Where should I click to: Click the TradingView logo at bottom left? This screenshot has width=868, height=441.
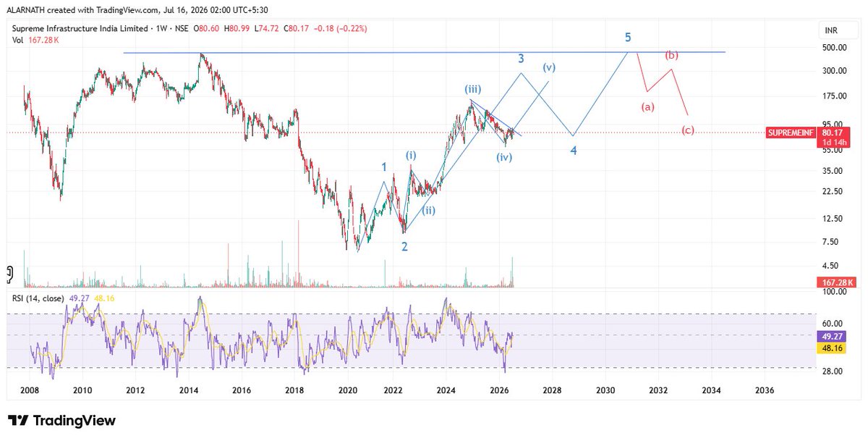click(61, 421)
